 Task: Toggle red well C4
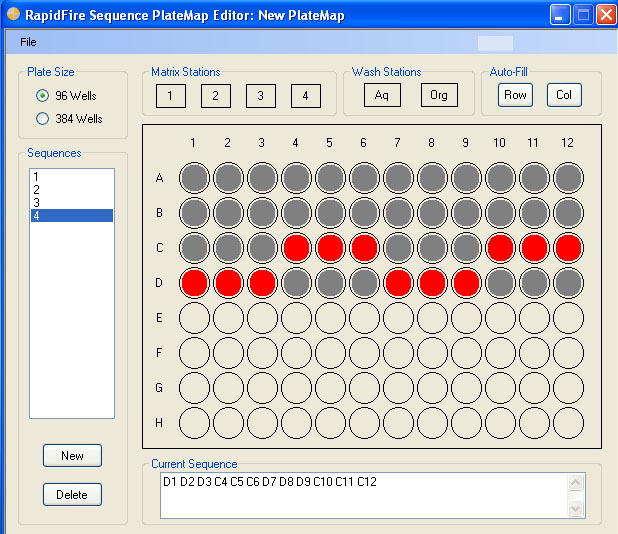(296, 248)
